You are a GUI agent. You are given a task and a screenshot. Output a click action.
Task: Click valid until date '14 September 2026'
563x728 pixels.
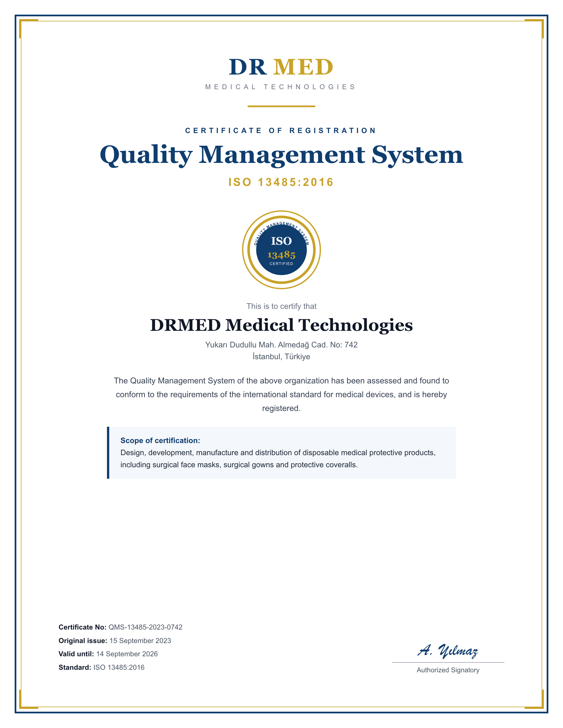pyautogui.click(x=127, y=654)
